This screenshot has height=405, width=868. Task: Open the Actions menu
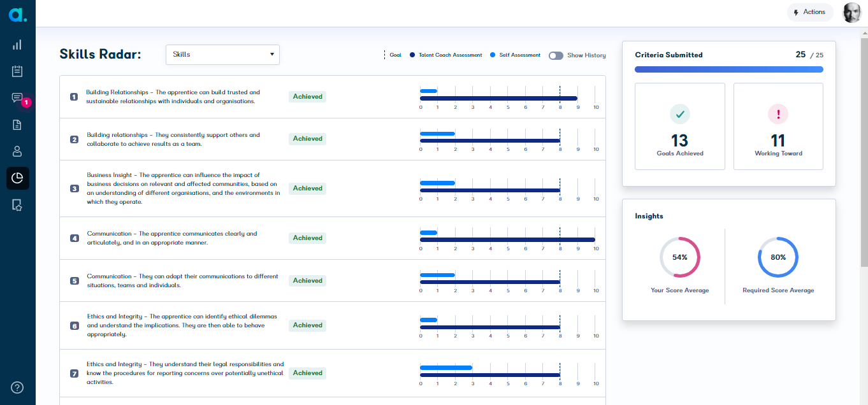[810, 12]
